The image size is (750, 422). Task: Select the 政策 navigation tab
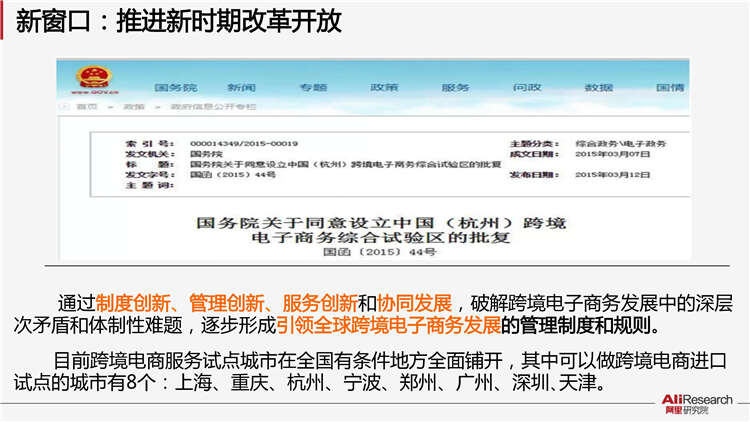(384, 88)
